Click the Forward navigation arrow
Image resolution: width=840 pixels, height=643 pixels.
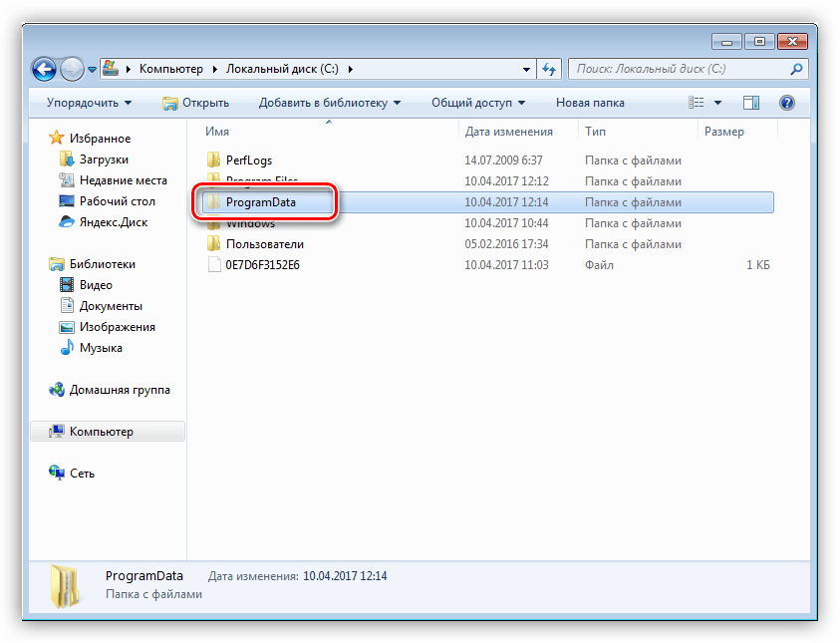72,69
